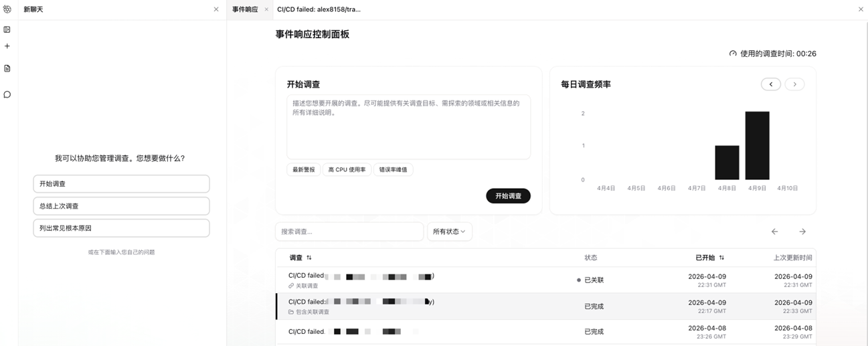The height and width of the screenshot is (346, 868).
Task: Click the app logo icon in the sidebar
Action: [x=7, y=9]
